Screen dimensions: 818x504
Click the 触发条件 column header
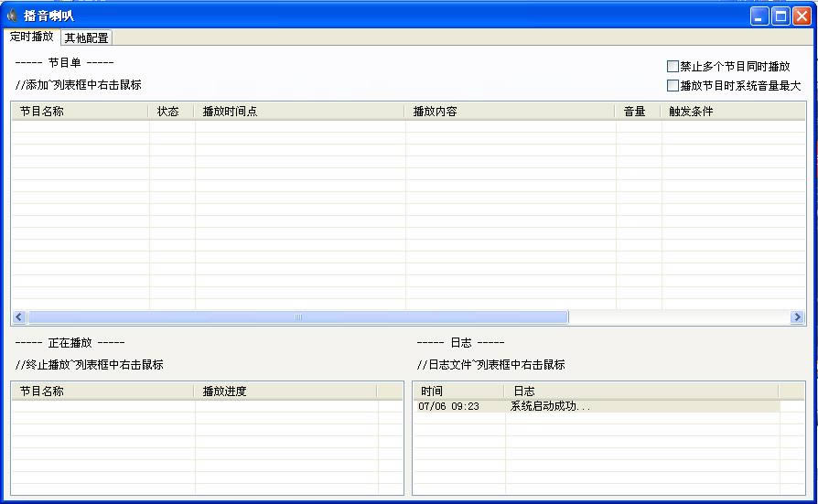tap(733, 111)
